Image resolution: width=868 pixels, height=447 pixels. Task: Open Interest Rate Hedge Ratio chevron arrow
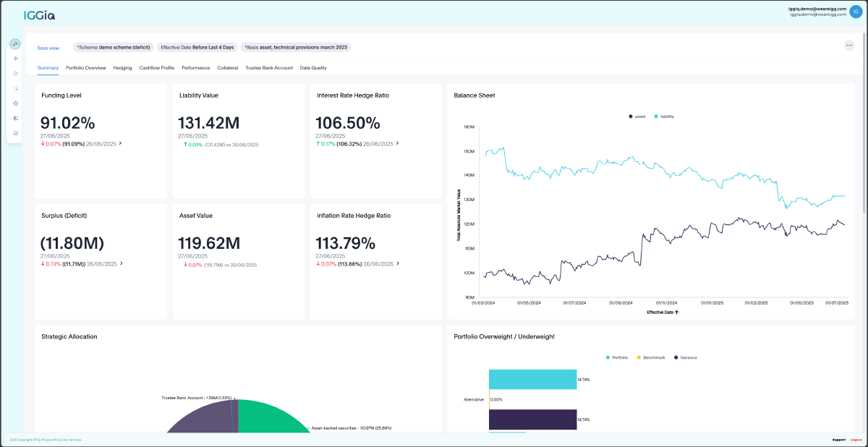point(398,143)
